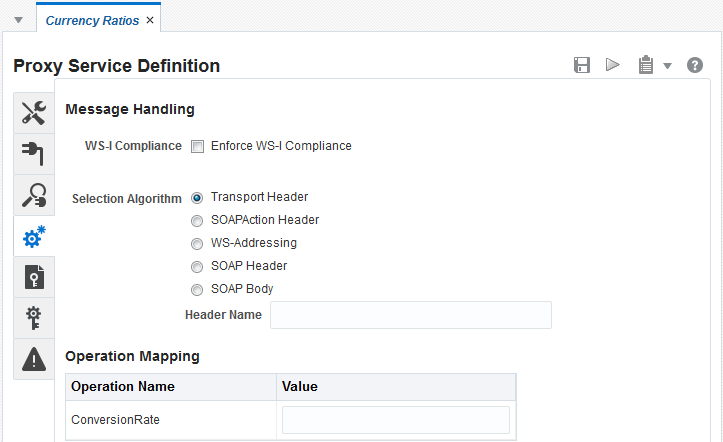Select the Message Handling gear tab
Viewport: 723px width, 442px height.
coord(34,236)
